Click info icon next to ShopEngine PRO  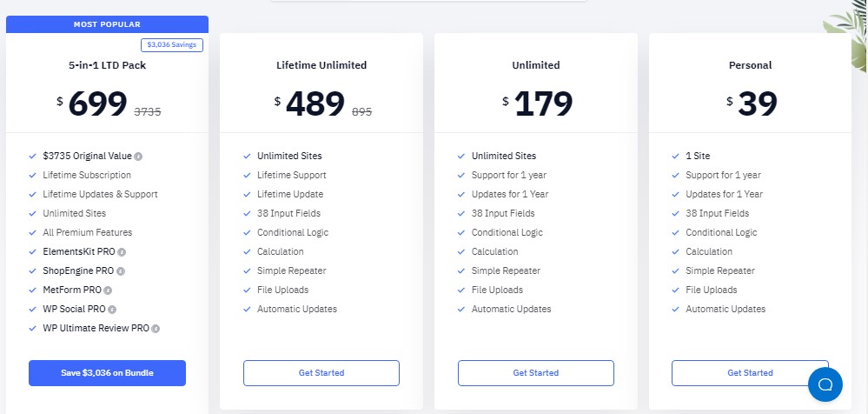(x=121, y=271)
